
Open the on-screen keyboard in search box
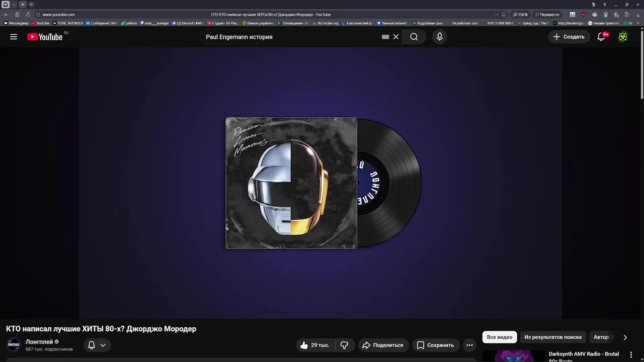385,37
